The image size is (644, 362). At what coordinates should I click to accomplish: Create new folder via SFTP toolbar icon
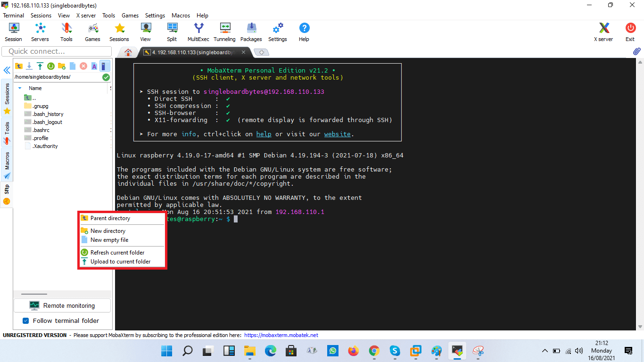click(62, 66)
